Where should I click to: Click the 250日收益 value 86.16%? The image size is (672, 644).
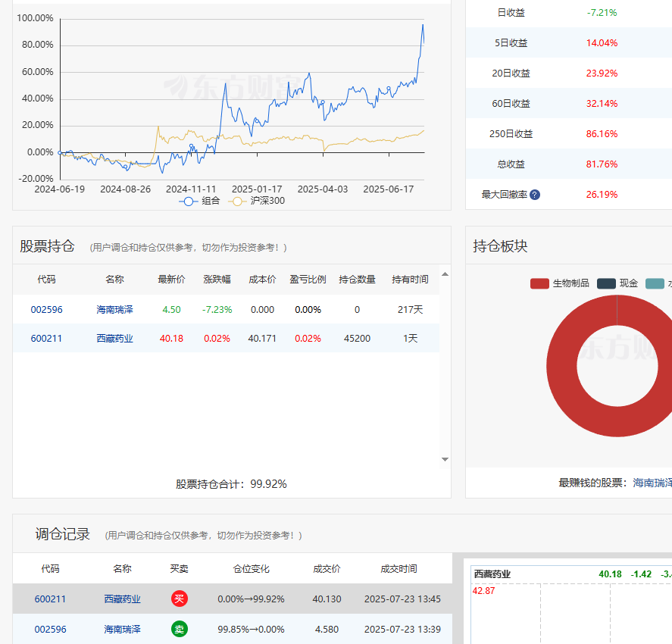(x=602, y=133)
